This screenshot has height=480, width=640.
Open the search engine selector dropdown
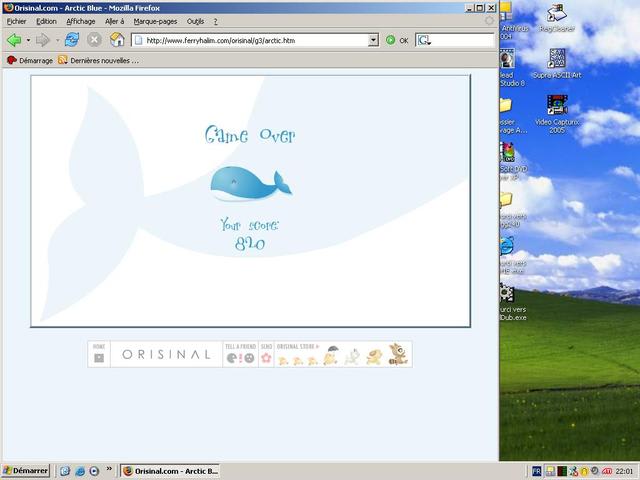(x=424, y=40)
